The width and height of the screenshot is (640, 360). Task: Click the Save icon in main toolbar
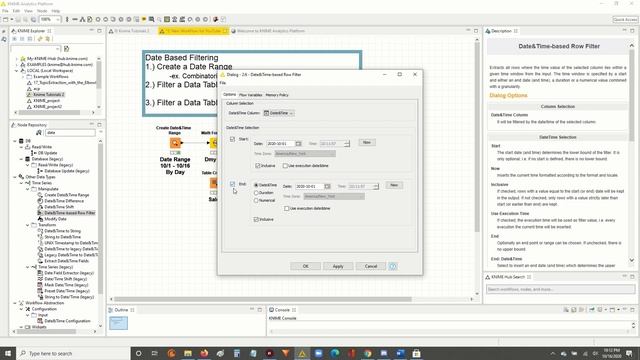[18, 19]
